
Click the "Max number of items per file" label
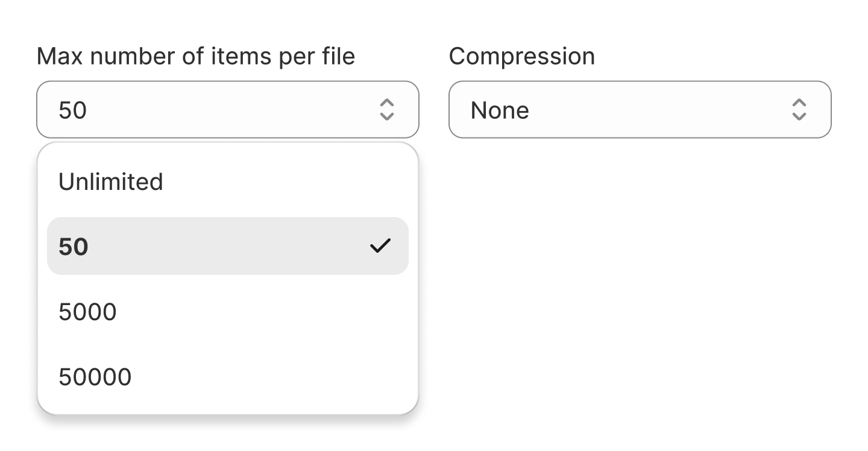tap(196, 57)
